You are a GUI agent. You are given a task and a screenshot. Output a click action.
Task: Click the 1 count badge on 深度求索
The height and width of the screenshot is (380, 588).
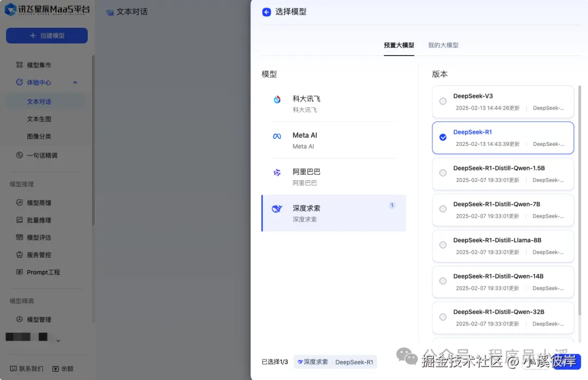pos(392,206)
